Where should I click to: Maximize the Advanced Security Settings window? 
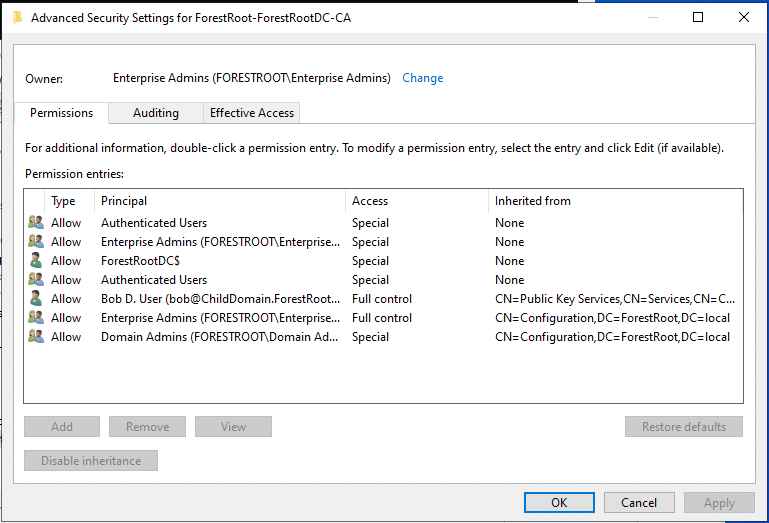698,17
